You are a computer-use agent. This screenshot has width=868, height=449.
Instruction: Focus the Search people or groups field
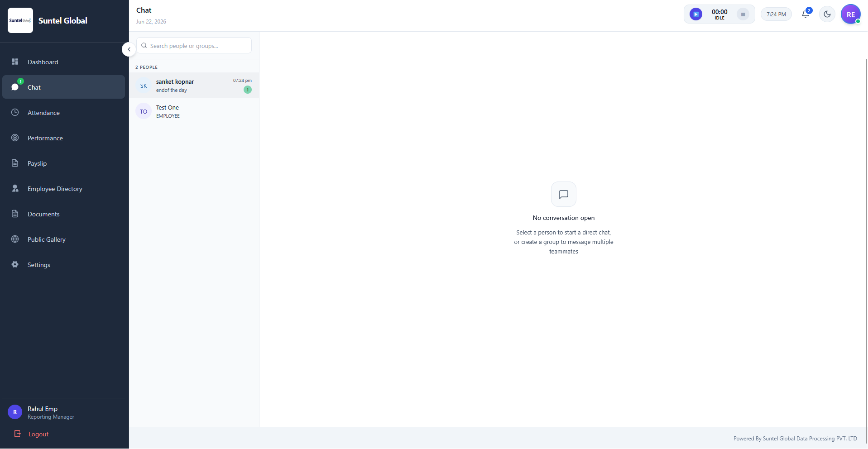pos(194,45)
